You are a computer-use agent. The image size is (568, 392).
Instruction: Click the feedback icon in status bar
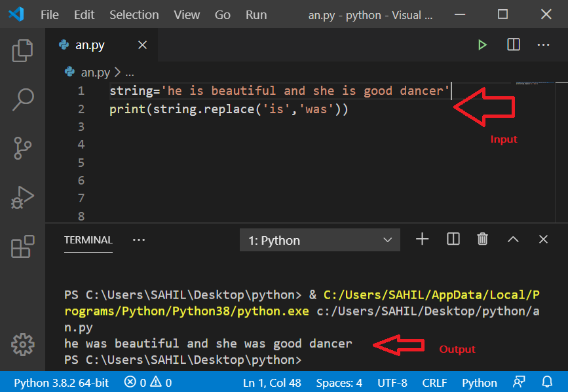click(x=519, y=382)
